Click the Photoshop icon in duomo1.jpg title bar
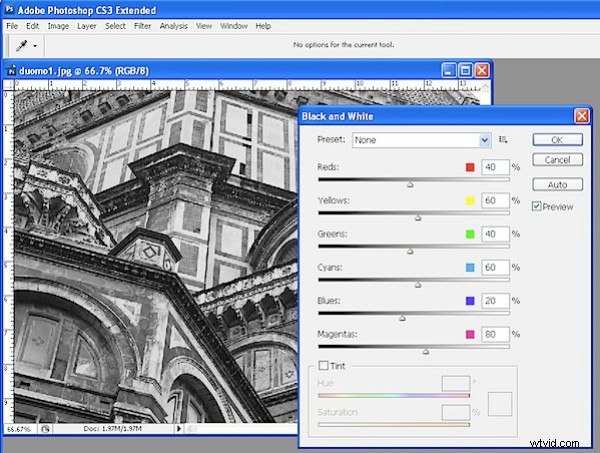This screenshot has height=453, width=600. [14, 71]
